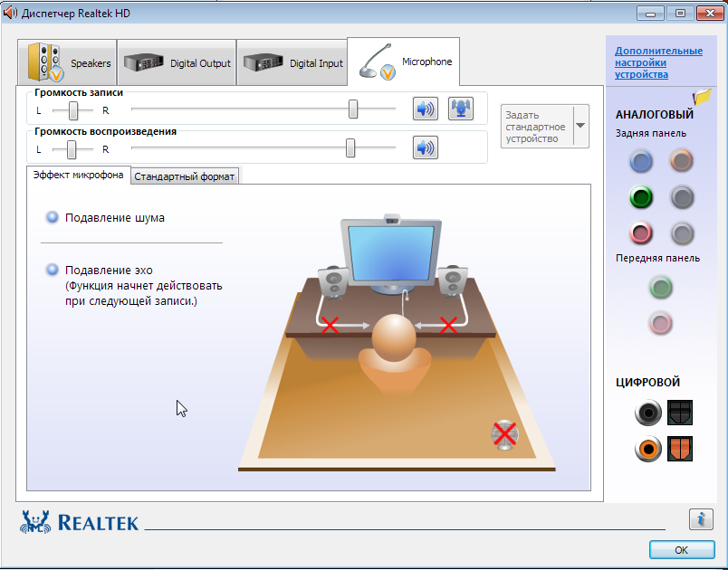Open the Digital Output tab

[177, 63]
